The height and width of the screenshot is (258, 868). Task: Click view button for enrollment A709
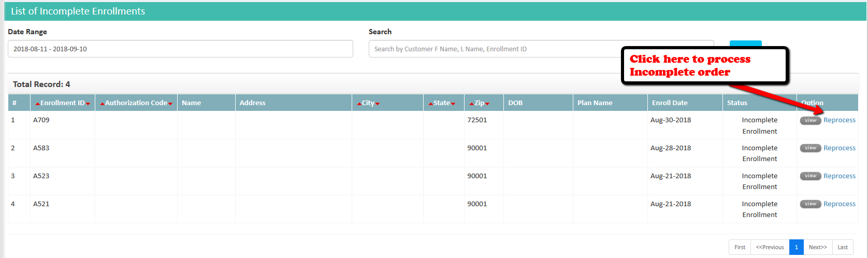(811, 120)
